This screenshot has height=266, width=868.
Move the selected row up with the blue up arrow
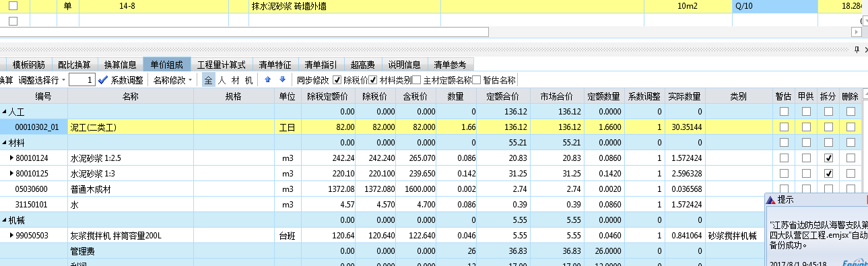tap(267, 79)
